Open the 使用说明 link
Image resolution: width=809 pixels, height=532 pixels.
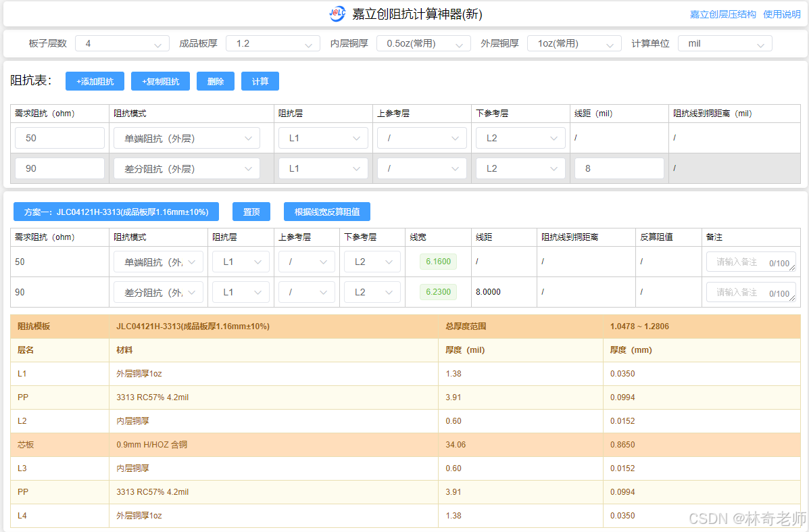click(x=782, y=14)
